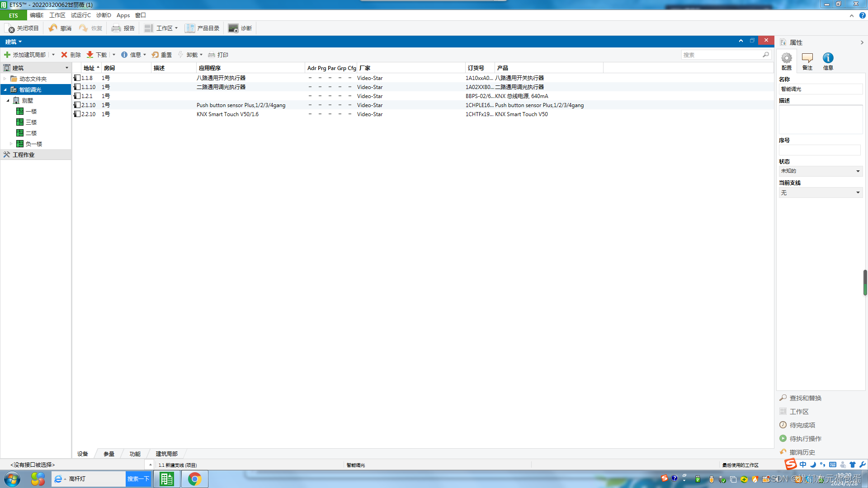Select device row 1.1.8 device icon
Viewport: 868px width, 488px height.
tap(77, 78)
